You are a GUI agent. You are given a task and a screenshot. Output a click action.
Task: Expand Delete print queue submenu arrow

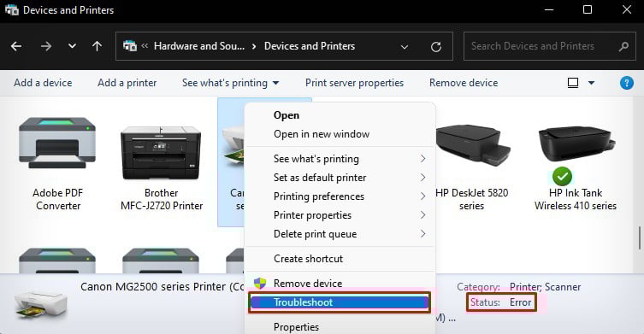422,234
